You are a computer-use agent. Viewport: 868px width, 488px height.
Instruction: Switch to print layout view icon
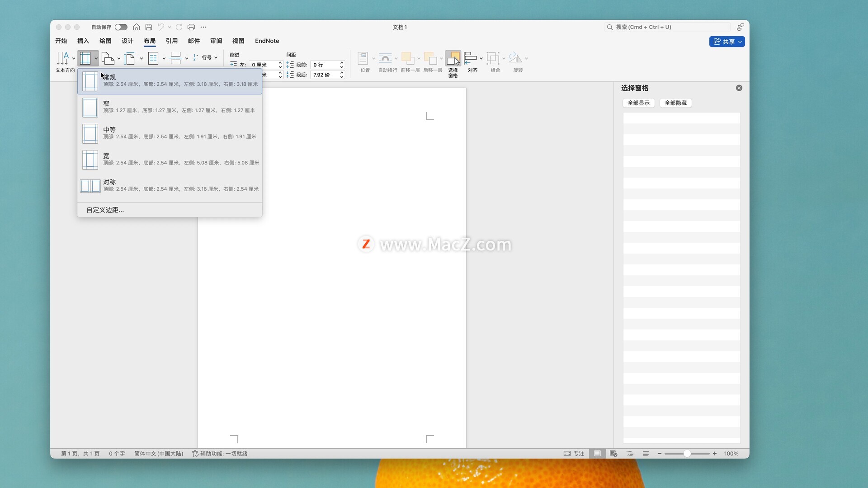pyautogui.click(x=597, y=454)
